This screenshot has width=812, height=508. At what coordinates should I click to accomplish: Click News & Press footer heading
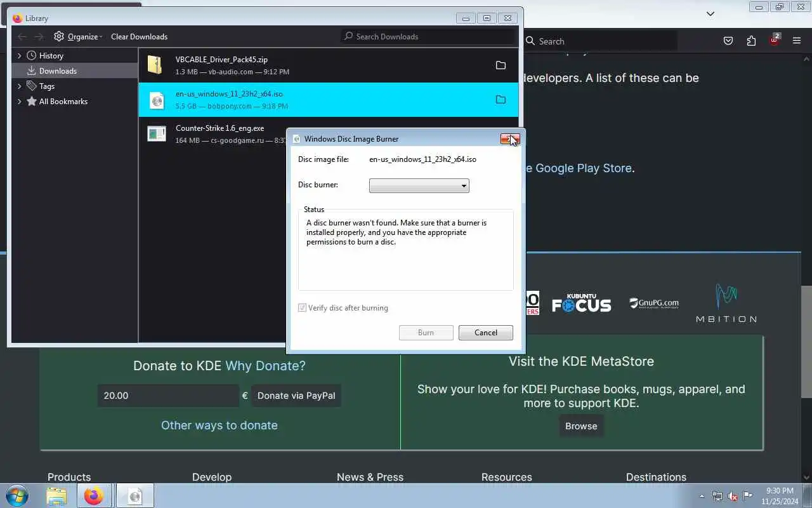[370, 477]
